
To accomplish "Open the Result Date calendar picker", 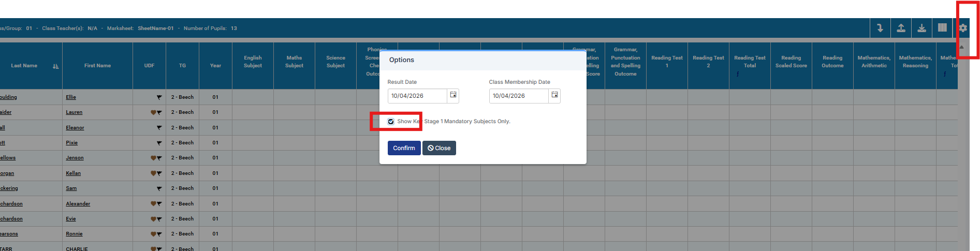I will (453, 95).
